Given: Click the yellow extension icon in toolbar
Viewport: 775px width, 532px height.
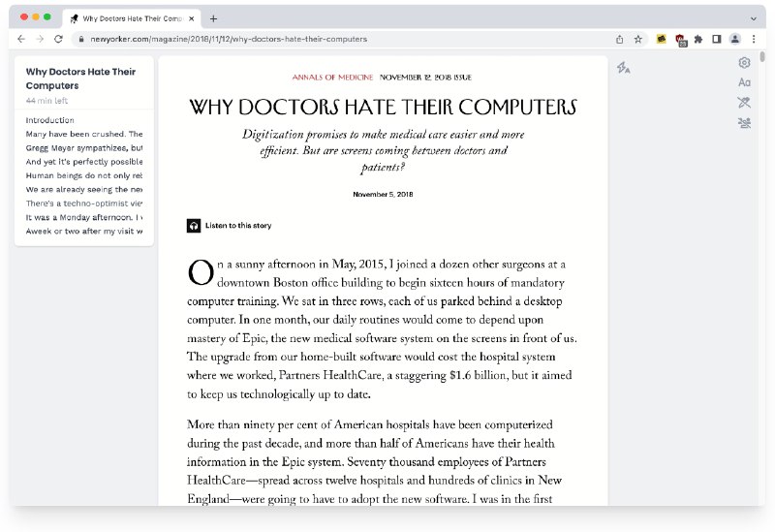Looking at the screenshot, I should point(662,39).
